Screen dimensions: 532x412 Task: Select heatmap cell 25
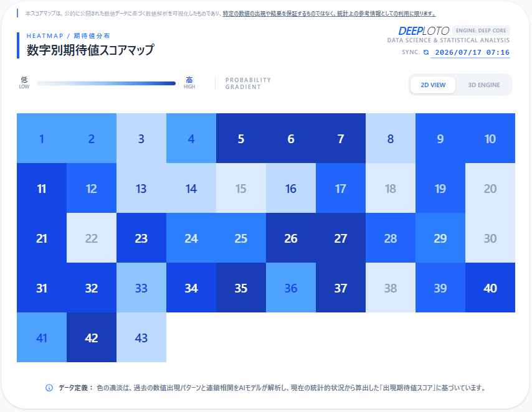pyautogui.click(x=241, y=238)
